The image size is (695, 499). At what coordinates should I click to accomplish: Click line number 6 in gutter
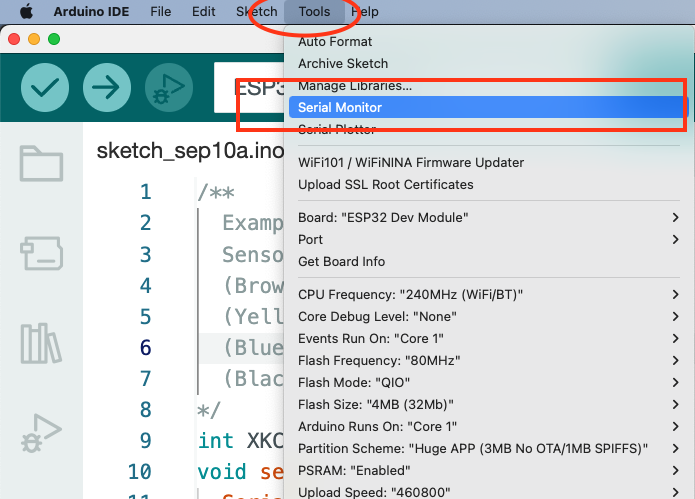(145, 347)
